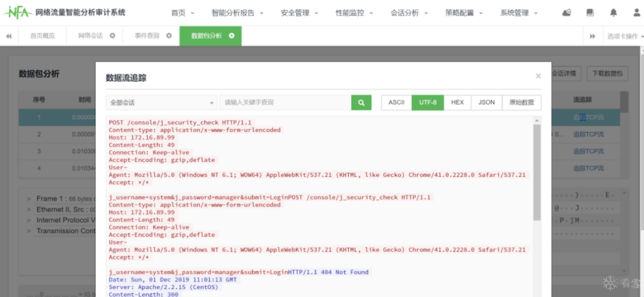Open the 会话分析 menu
644x297 pixels.
[409, 13]
